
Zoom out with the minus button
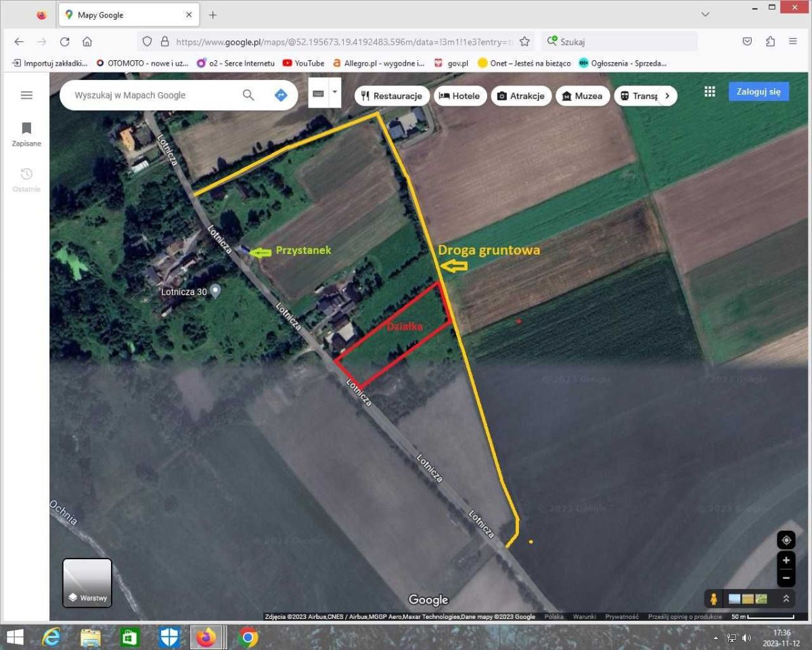pos(786,578)
